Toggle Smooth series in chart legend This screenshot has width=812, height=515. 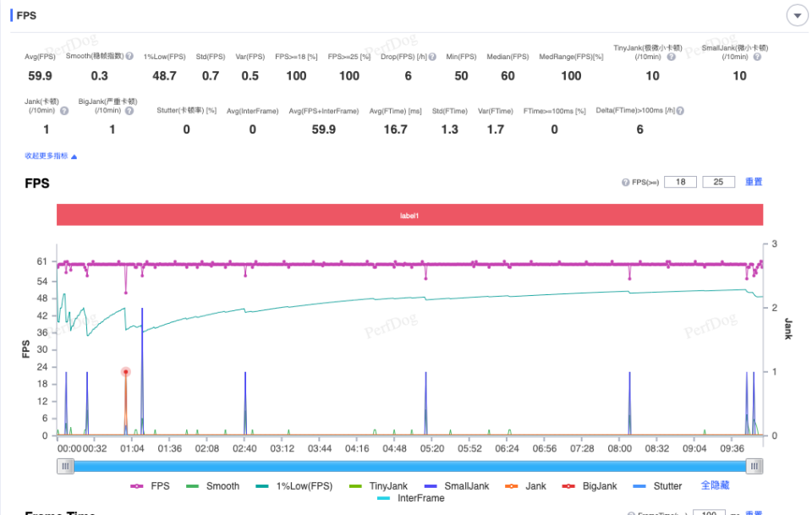(x=212, y=486)
